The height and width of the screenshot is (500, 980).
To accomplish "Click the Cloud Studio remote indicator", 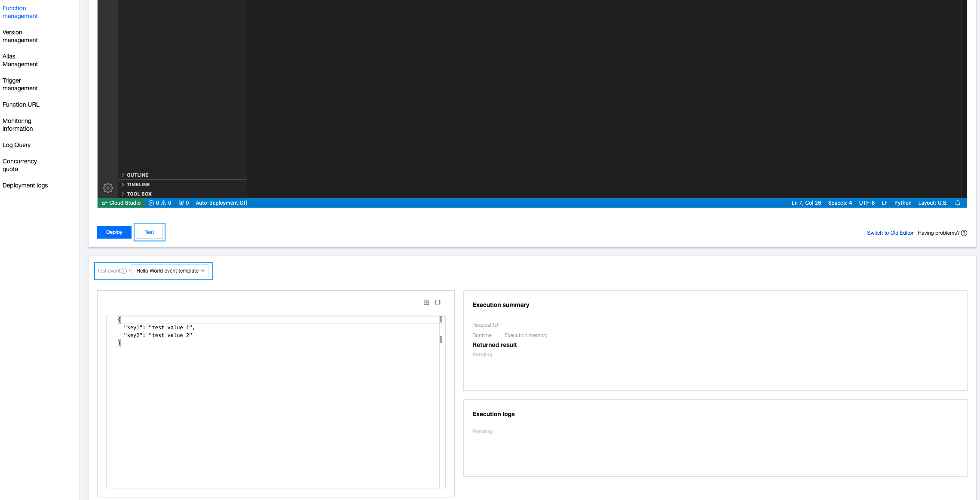I will coord(121,203).
